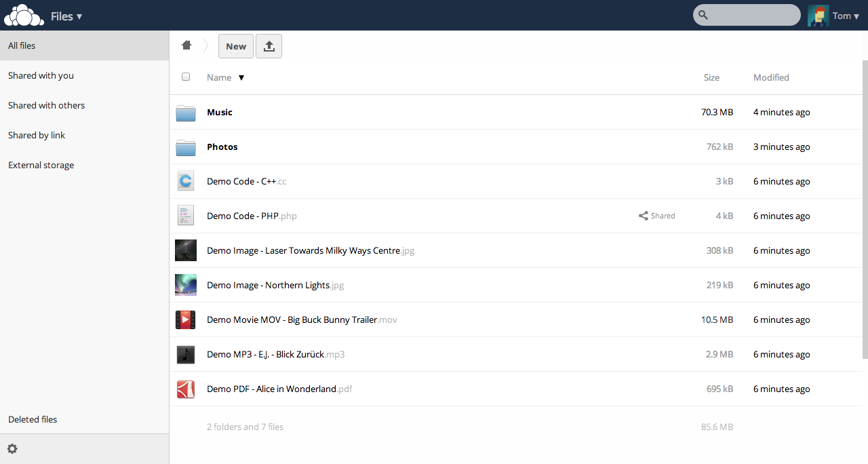The image size is (868, 464).
Task: Click the Northern Lights image thumbnail
Action: 186,285
